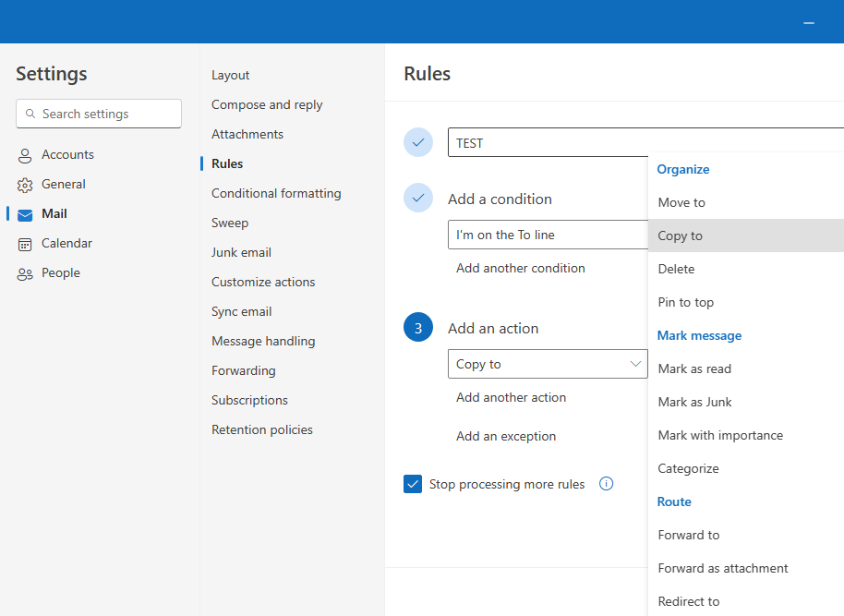Select Pin to top action
Image resolution: width=844 pixels, height=616 pixels.
[x=746, y=302]
